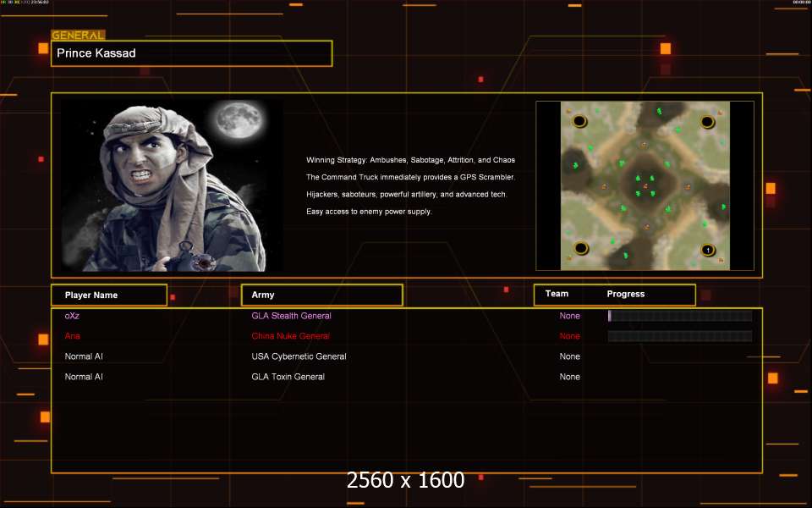Click the loading progress bar for oXz

[x=680, y=316]
